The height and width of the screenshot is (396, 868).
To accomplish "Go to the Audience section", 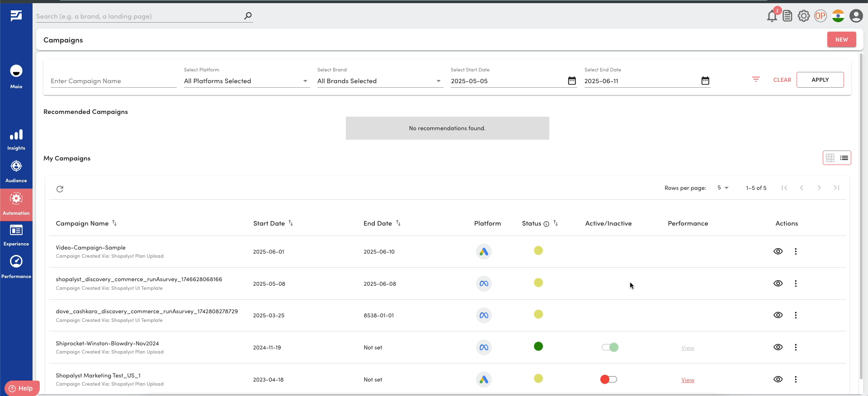I will click(16, 172).
